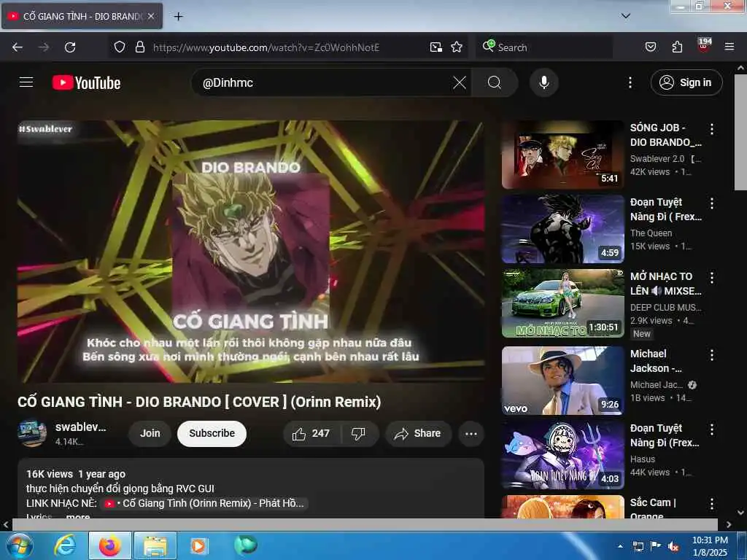Open the YouTube guide hamburger menu
The width and height of the screenshot is (747, 560).
tap(26, 82)
